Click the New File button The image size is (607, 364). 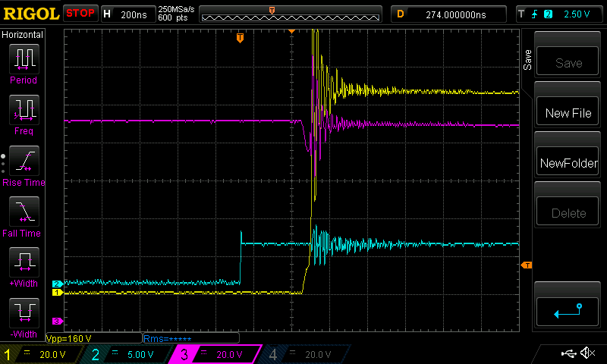[x=568, y=113]
